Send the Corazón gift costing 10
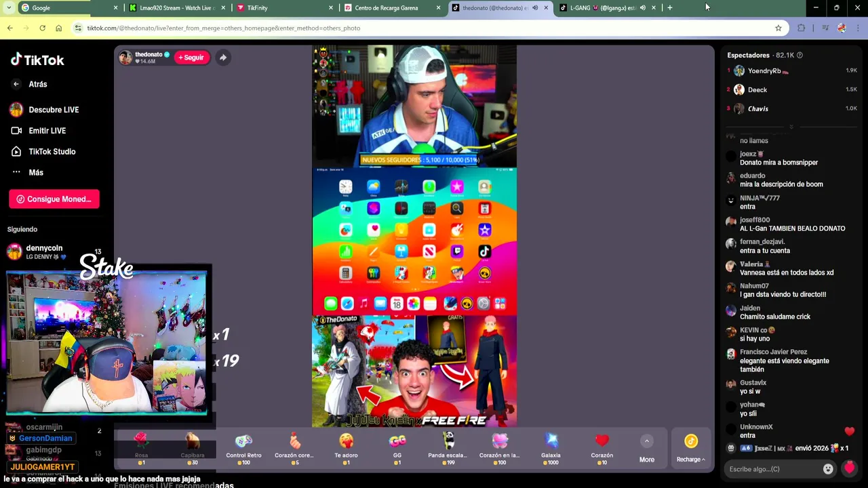868x488 pixels. [601, 449]
